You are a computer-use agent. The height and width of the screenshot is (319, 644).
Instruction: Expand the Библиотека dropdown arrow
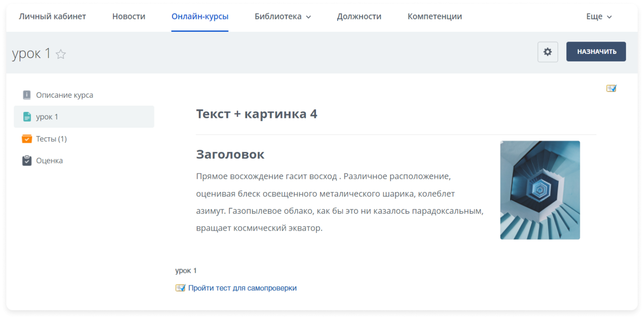308,17
